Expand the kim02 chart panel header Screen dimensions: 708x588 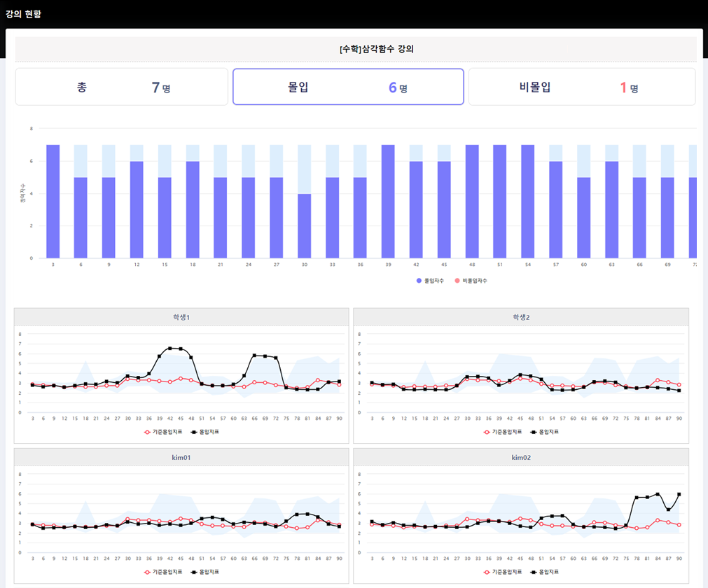click(x=521, y=457)
